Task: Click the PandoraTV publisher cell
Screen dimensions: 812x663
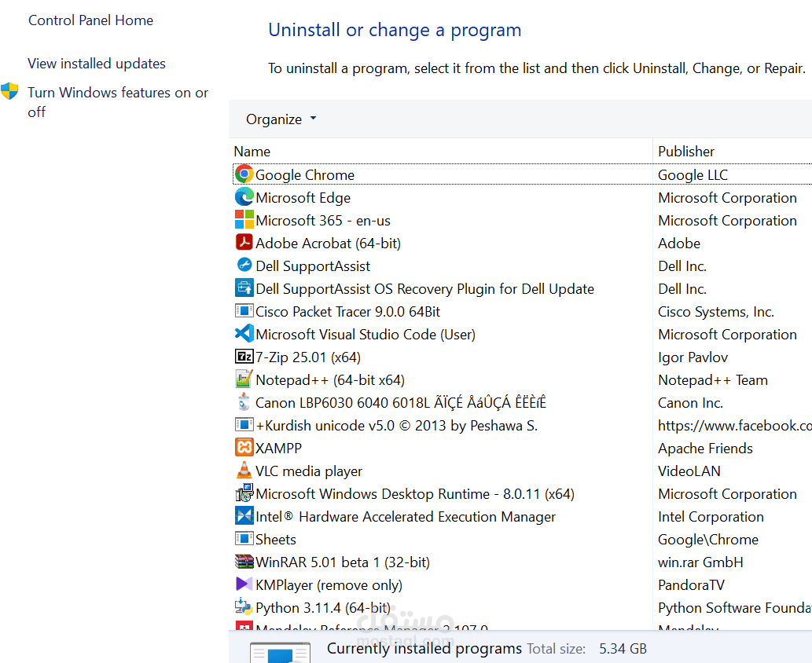Action: (x=691, y=585)
